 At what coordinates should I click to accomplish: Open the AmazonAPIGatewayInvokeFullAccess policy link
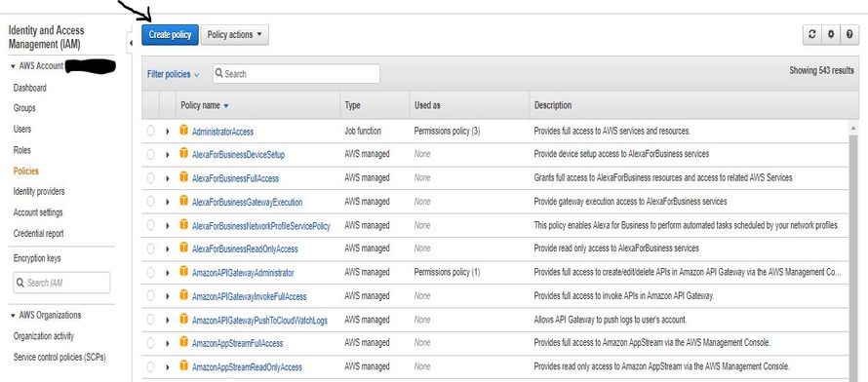249,296
